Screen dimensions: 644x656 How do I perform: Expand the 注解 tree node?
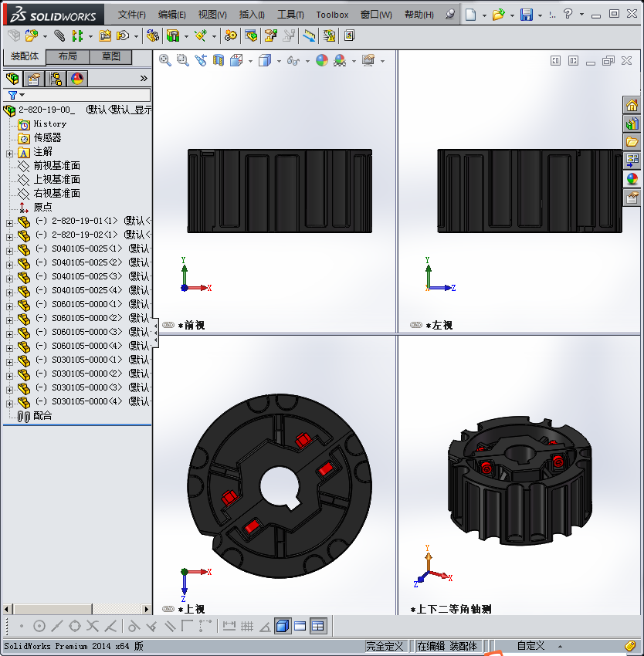coord(9,154)
